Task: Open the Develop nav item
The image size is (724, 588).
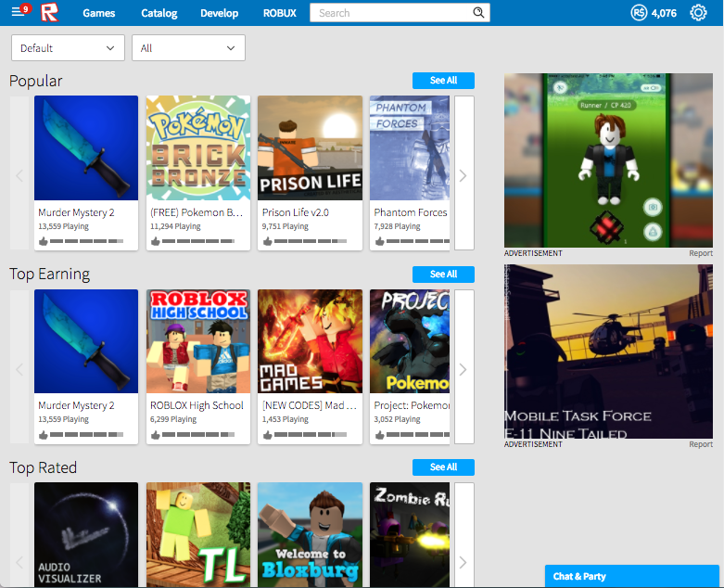Action: [x=220, y=13]
